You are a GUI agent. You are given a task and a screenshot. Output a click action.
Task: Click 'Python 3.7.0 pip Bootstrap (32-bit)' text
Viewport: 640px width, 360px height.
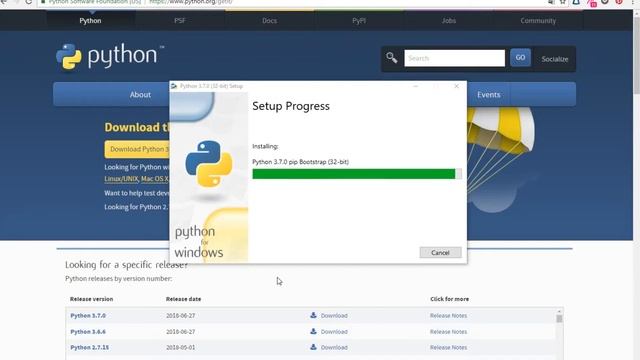pyautogui.click(x=300, y=162)
